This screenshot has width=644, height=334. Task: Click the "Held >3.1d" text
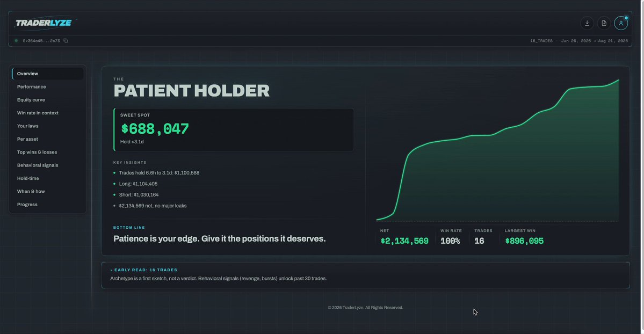132,142
